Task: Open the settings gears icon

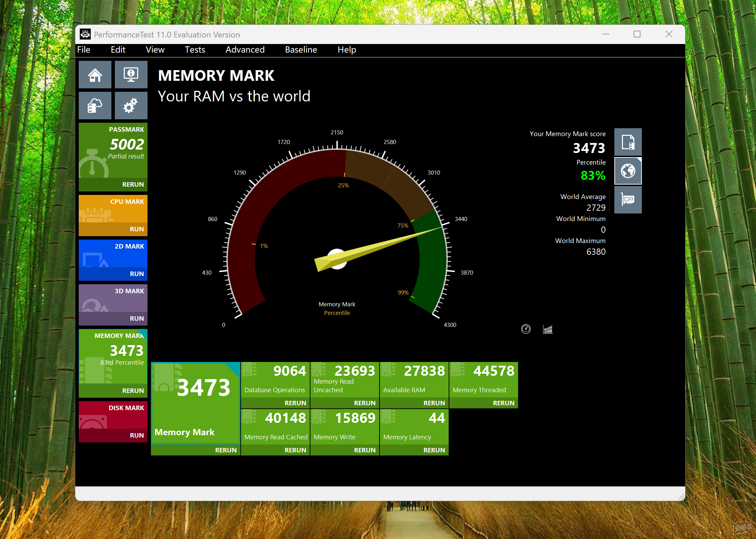Action: tap(131, 106)
